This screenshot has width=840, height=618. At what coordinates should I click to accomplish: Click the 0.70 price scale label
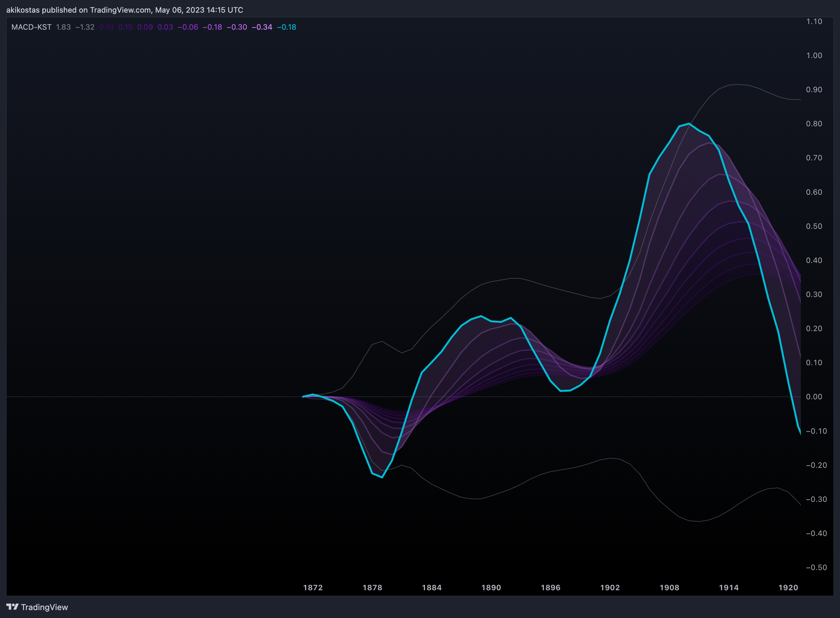(814, 158)
